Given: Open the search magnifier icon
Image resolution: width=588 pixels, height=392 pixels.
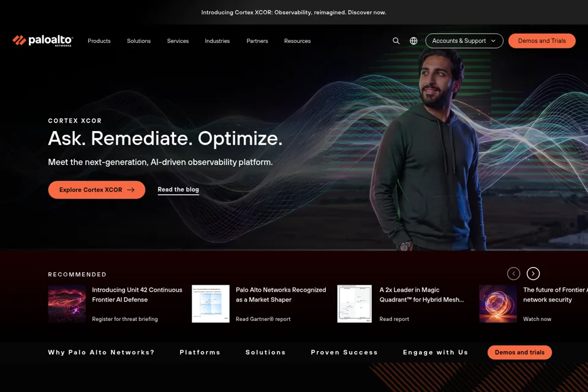Looking at the screenshot, I should [x=396, y=41].
